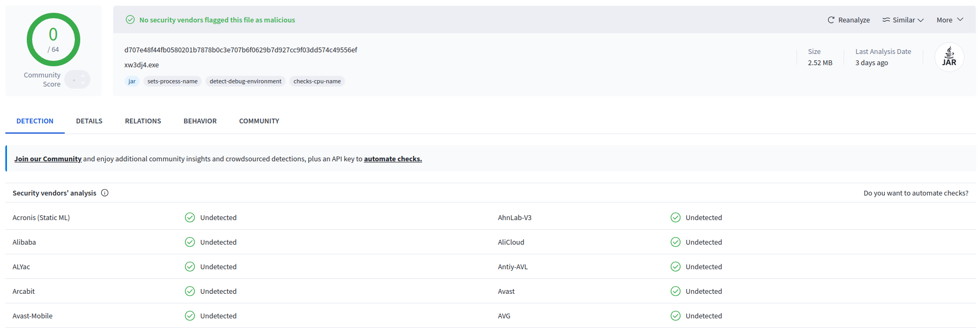
Task: Click the Similar icon beside the label
Action: tap(886, 20)
